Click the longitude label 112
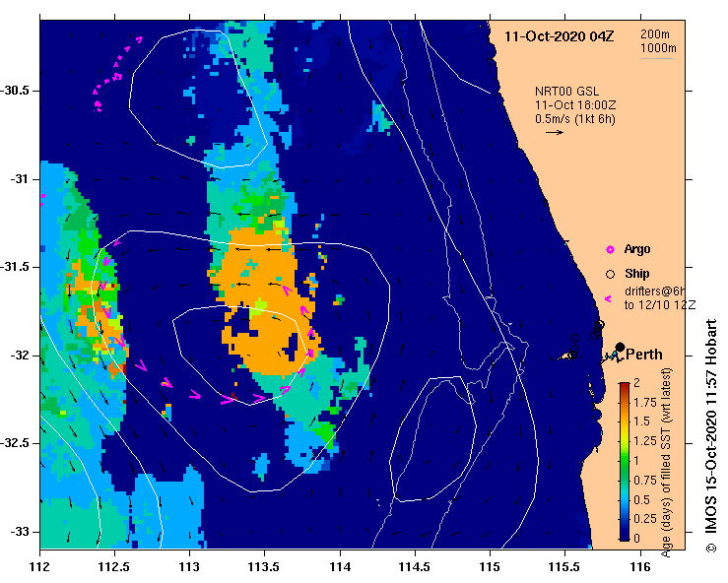The height and width of the screenshot is (583, 728). coord(40,566)
